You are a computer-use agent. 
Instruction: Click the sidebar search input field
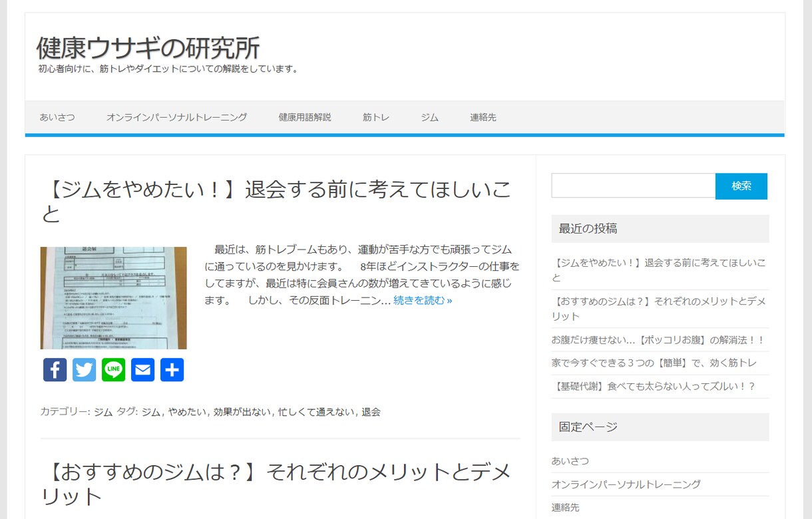tap(634, 186)
